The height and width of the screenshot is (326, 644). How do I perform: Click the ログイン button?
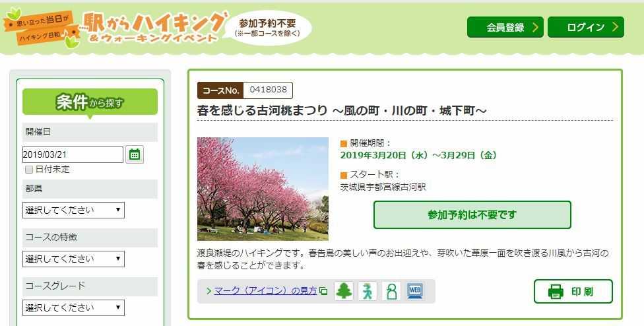pyautogui.click(x=585, y=27)
